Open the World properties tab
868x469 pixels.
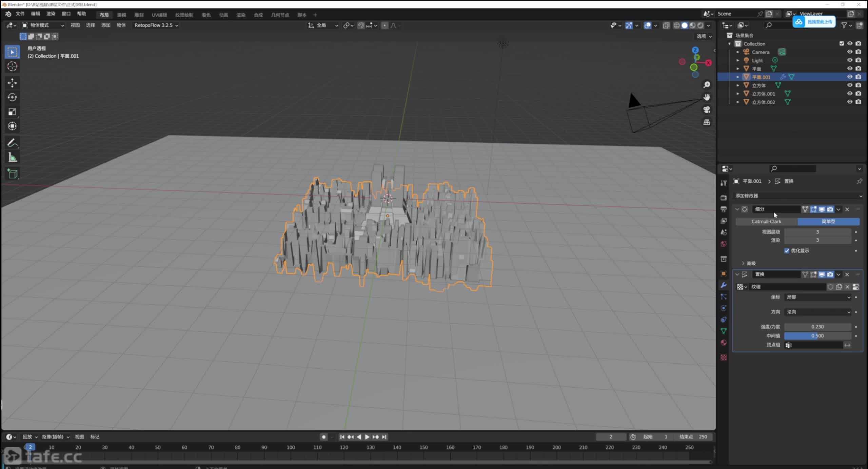tap(724, 244)
